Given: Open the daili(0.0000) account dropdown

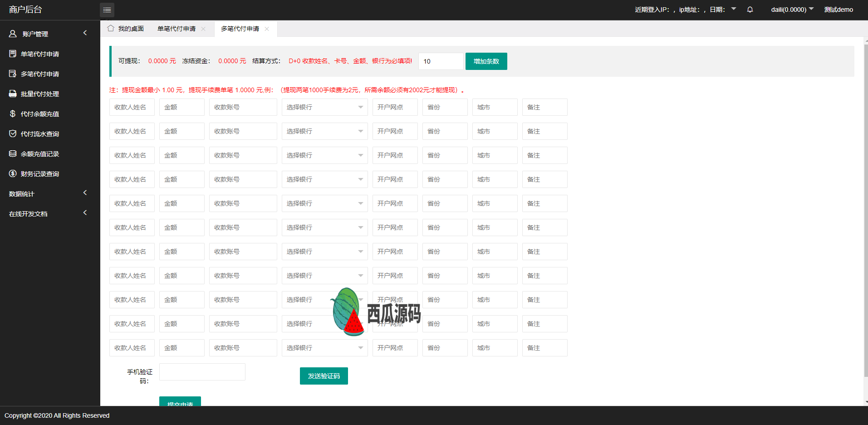Looking at the screenshot, I should [792, 10].
